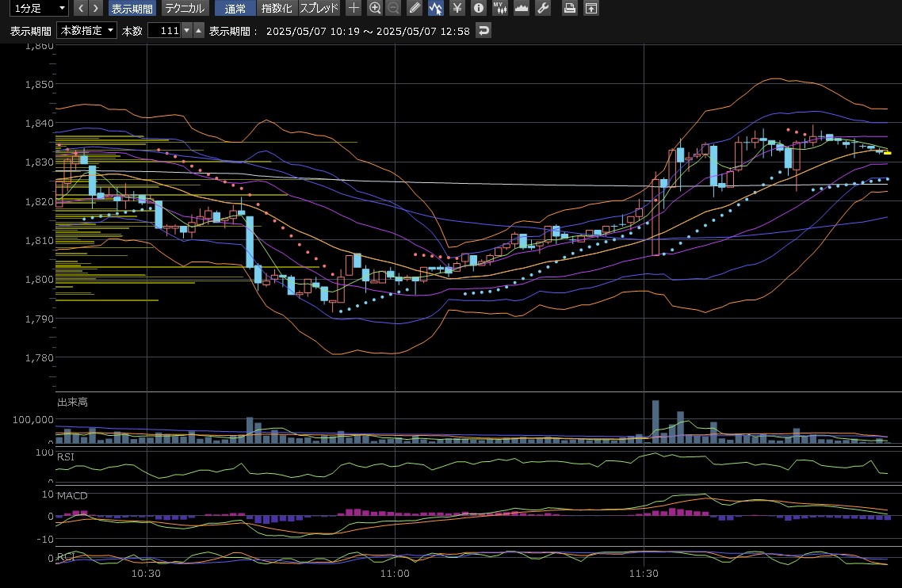Image resolution: width=902 pixels, height=588 pixels.
Task: Click the 100,000 volume axis label
Action: 33,419
